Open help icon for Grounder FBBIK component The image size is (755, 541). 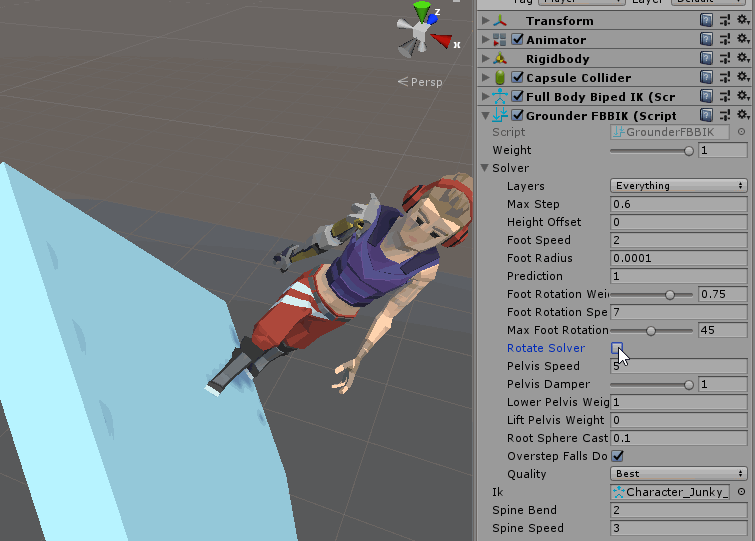[706, 115]
